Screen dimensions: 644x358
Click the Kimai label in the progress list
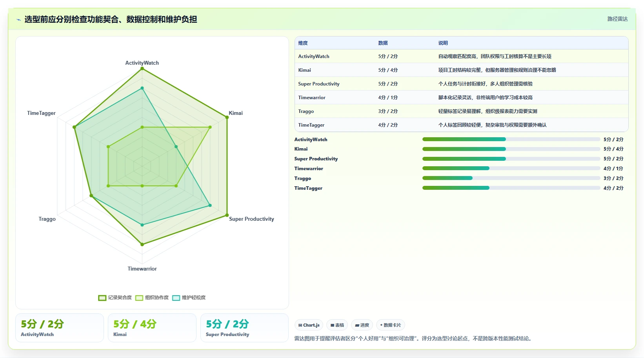coord(301,149)
